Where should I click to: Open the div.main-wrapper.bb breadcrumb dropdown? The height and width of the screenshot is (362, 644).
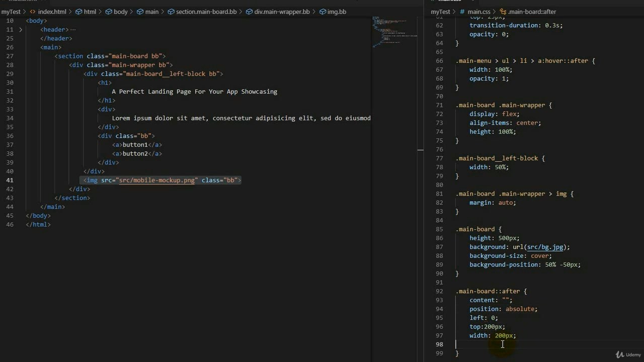(282, 12)
